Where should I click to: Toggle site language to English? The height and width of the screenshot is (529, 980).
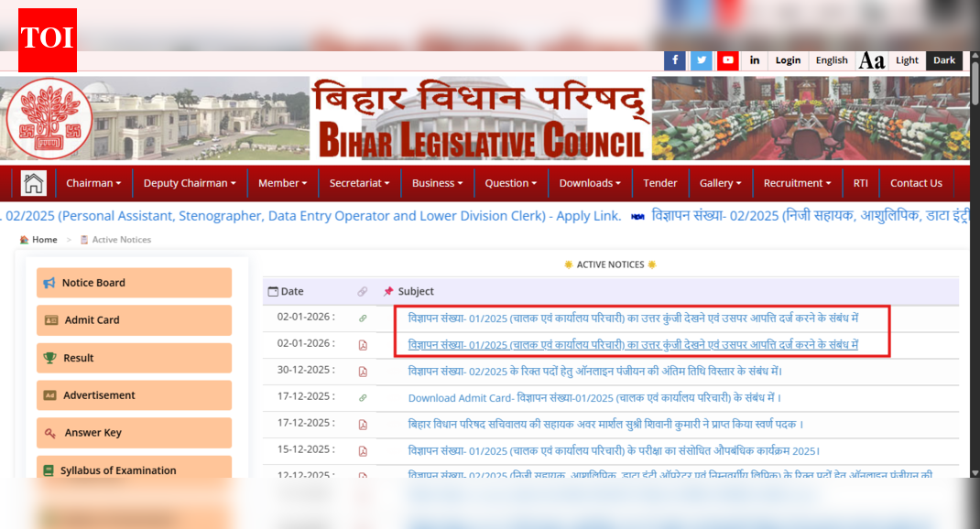[831, 60]
